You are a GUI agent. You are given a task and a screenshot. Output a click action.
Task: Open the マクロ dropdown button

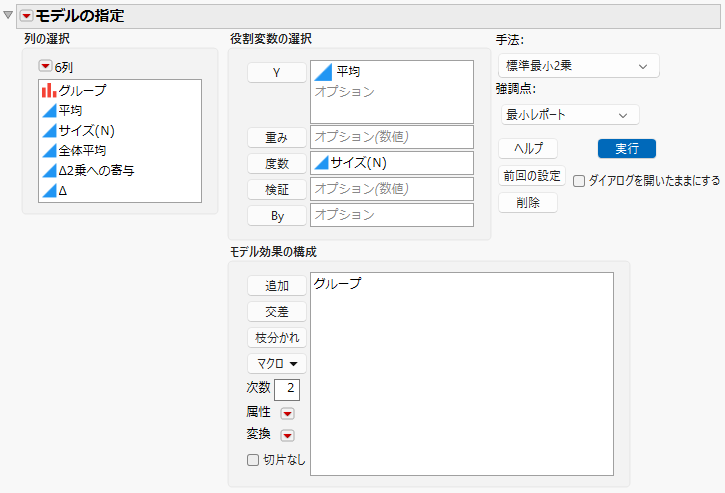pos(276,364)
